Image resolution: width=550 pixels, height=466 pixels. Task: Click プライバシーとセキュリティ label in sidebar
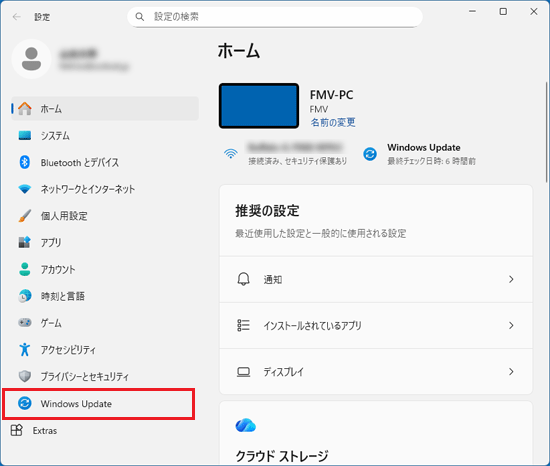point(85,377)
